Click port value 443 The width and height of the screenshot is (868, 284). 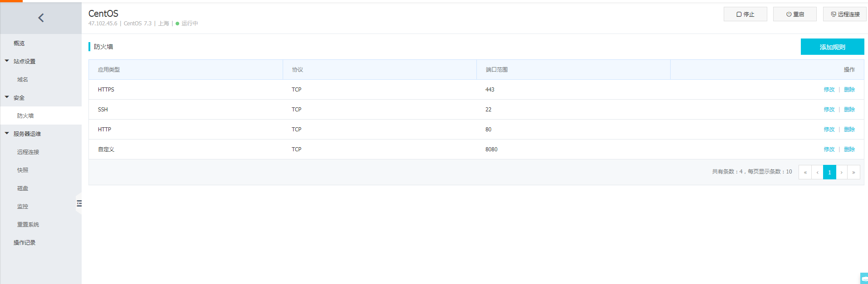(490, 90)
